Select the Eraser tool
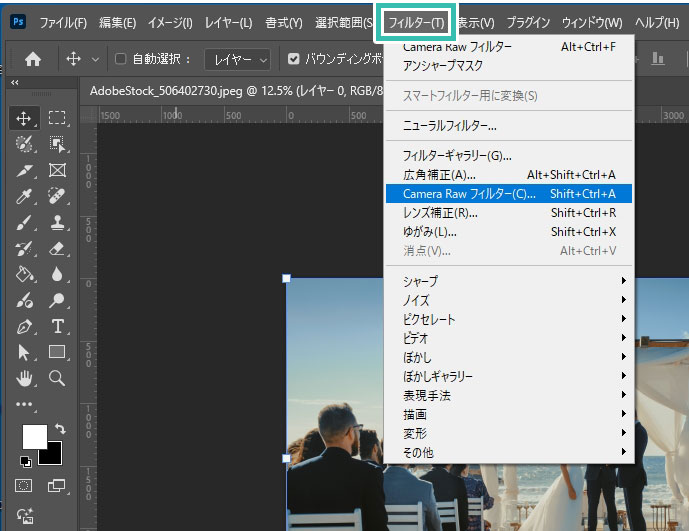The height and width of the screenshot is (531, 689). pyautogui.click(x=57, y=248)
